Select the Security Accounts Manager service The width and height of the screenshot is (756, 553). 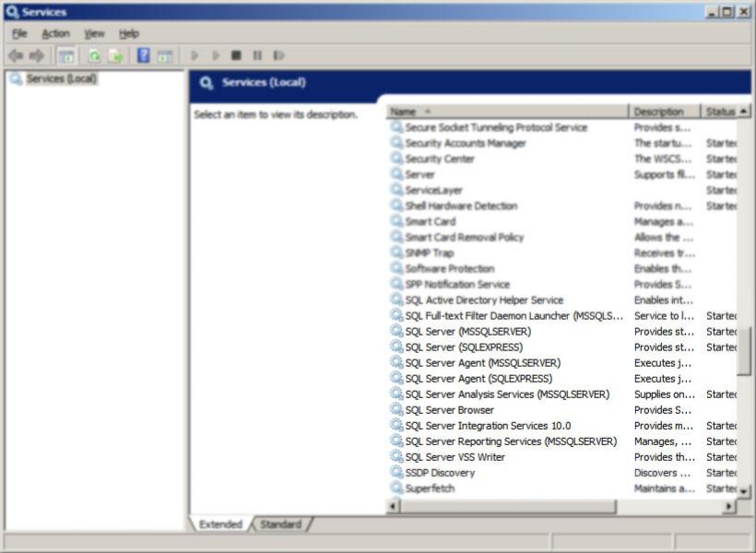coord(466,143)
